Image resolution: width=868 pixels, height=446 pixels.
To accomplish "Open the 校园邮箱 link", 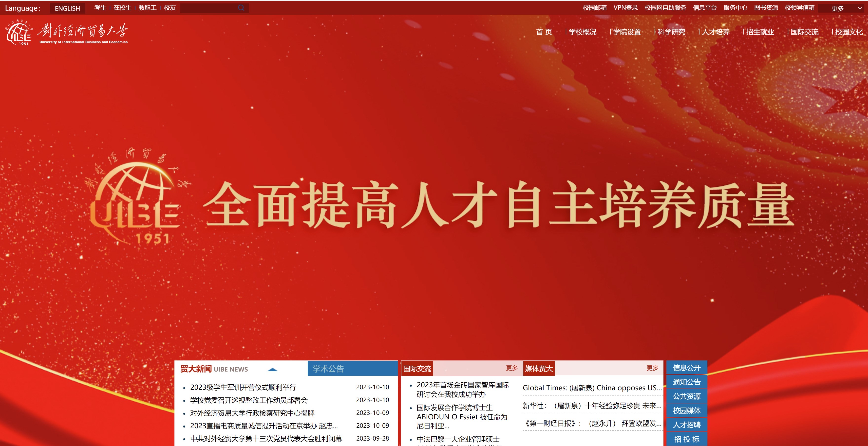I will click(594, 8).
